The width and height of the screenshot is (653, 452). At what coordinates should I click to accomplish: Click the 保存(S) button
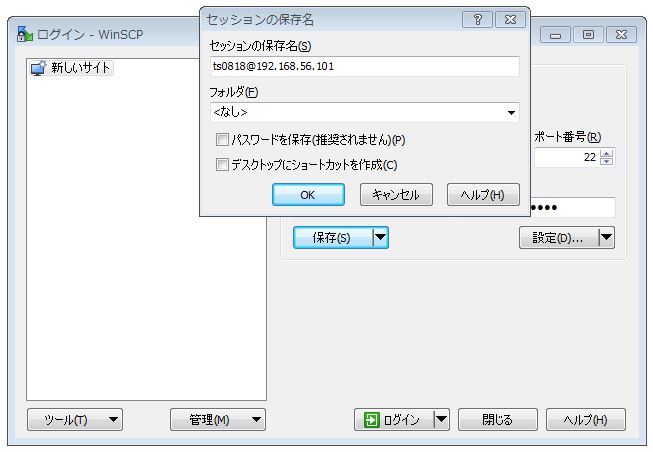tap(333, 237)
